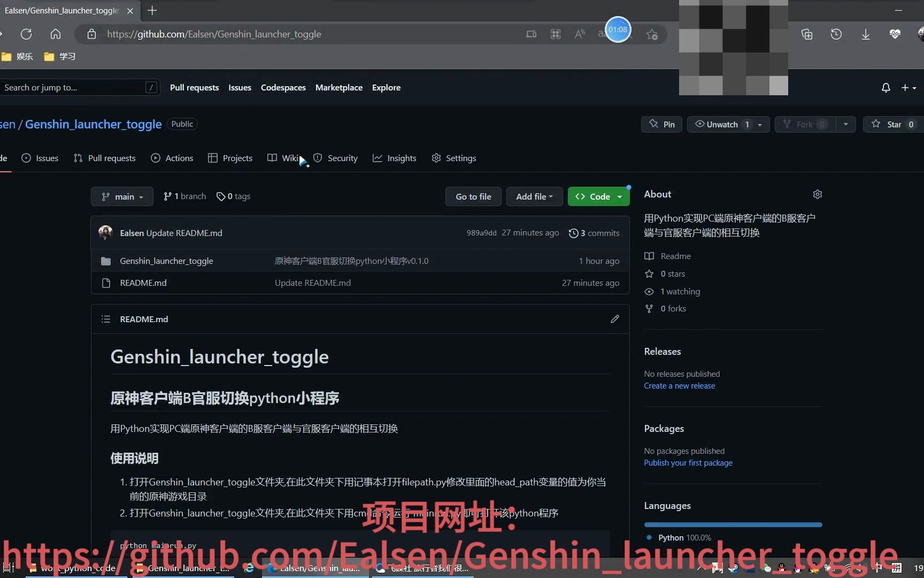This screenshot has width=924, height=578.
Task: Open the 学习 bookmarks folder
Action: coord(60,56)
